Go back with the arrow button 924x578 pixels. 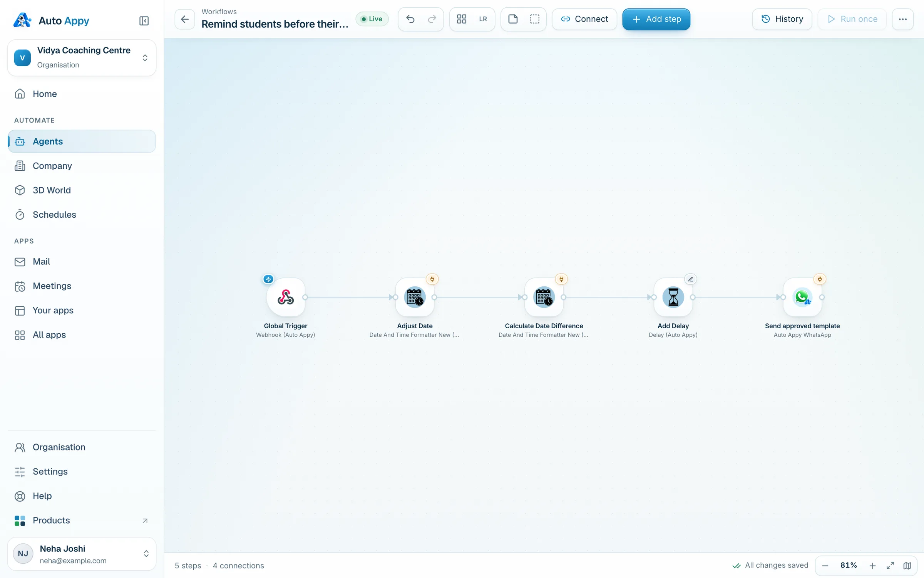185,19
